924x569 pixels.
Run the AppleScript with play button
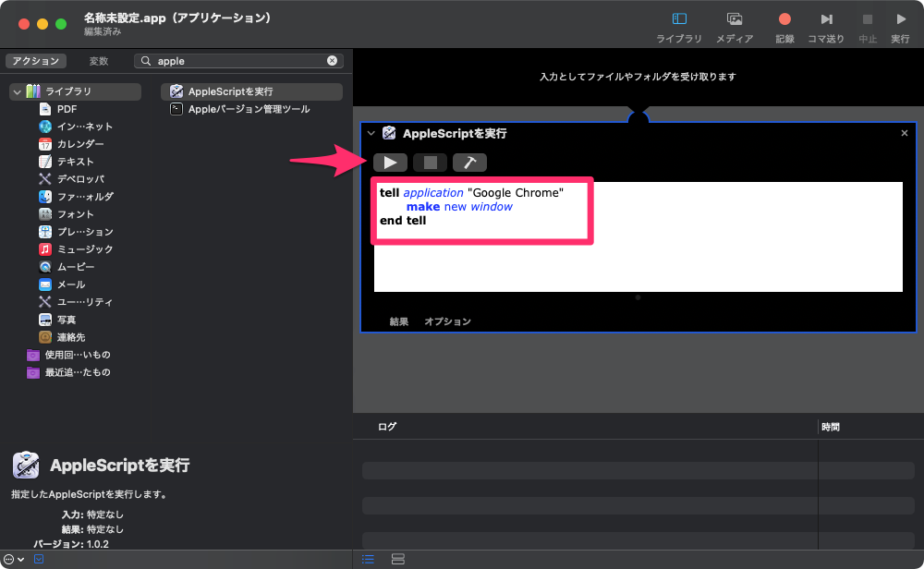(390, 163)
